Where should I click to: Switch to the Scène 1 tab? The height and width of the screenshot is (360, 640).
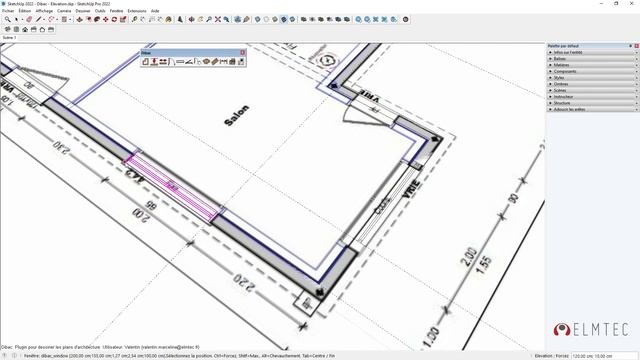(9, 38)
